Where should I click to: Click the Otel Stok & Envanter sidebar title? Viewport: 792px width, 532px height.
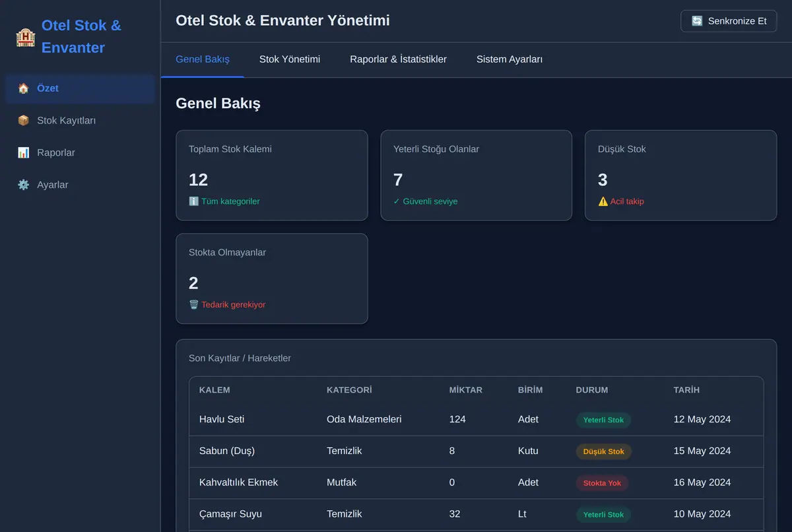[x=81, y=37]
